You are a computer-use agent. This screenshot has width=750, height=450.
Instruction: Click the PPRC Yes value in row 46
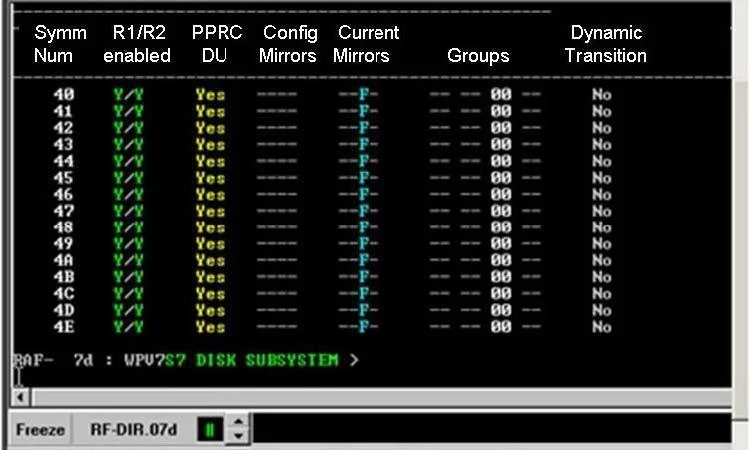[210, 195]
